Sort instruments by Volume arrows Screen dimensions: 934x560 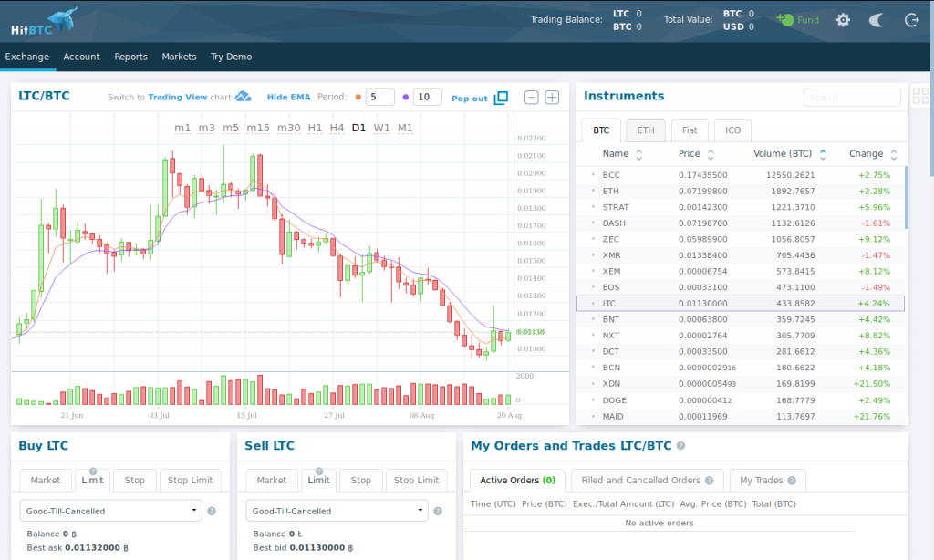point(824,154)
